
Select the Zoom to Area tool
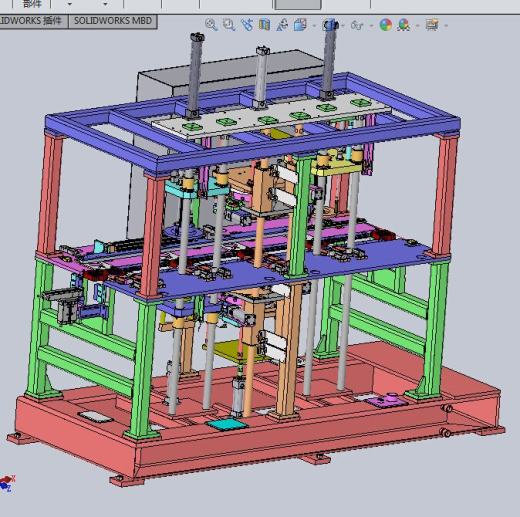click(x=229, y=25)
